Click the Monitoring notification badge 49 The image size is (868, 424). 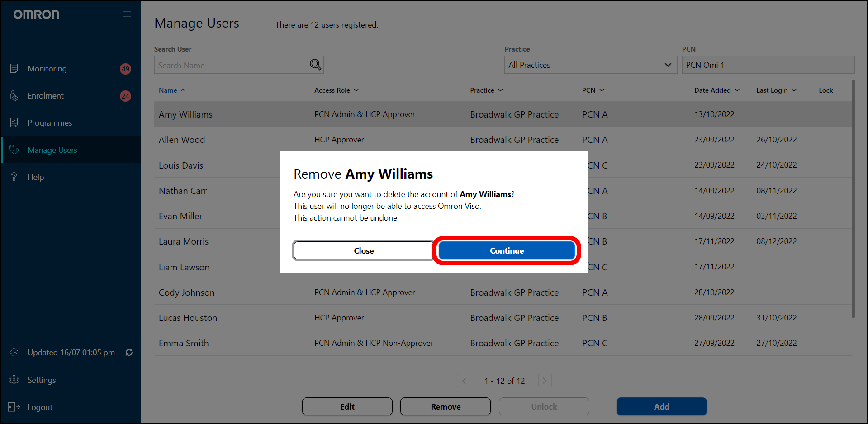125,69
